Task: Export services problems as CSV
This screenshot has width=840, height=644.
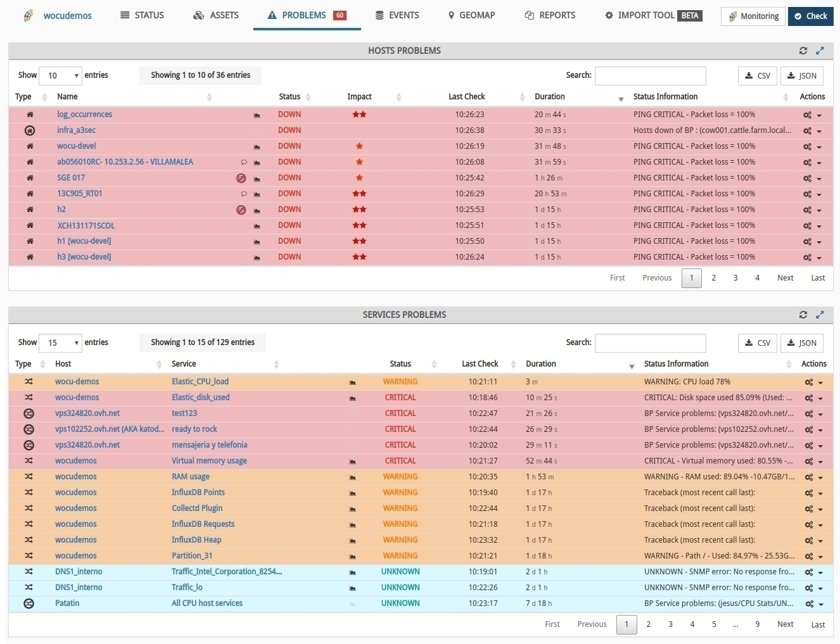Action: pos(758,343)
